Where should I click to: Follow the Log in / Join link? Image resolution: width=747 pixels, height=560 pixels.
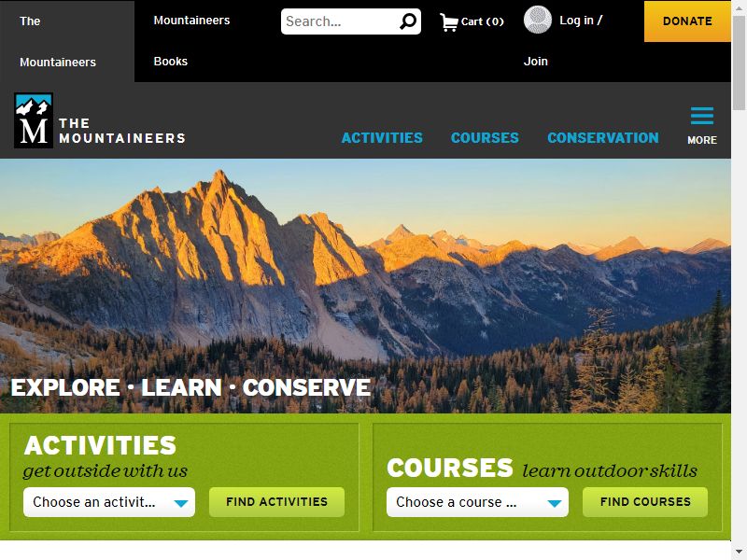pos(563,41)
